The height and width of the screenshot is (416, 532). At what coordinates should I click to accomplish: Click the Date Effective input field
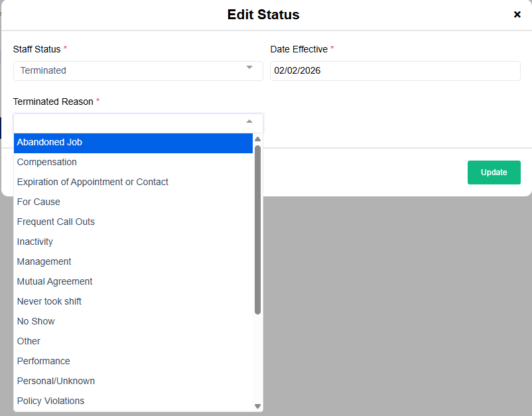[395, 70]
